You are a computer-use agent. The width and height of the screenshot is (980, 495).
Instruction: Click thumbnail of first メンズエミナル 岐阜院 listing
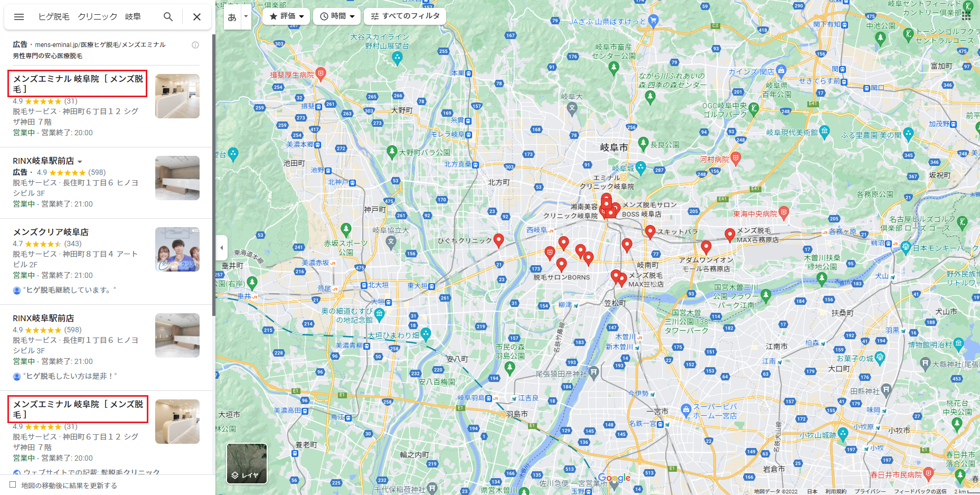(177, 96)
